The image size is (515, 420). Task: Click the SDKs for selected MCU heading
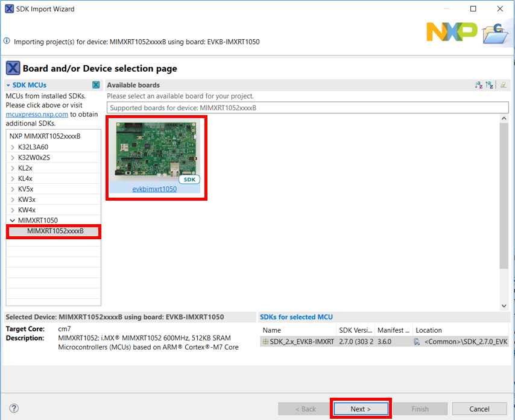pyautogui.click(x=296, y=317)
